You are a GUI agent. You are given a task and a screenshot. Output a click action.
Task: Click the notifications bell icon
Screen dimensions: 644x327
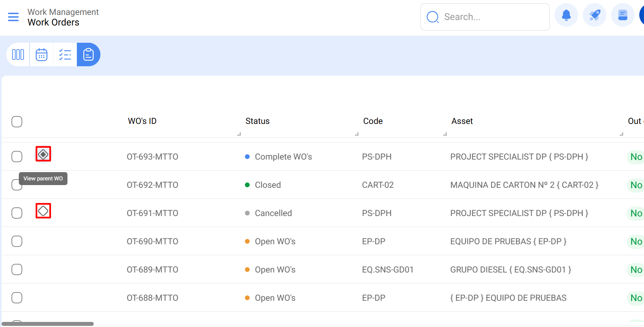tap(566, 15)
